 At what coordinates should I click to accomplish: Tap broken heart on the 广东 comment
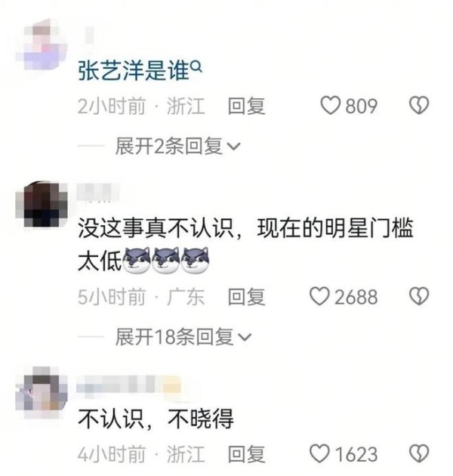click(419, 296)
